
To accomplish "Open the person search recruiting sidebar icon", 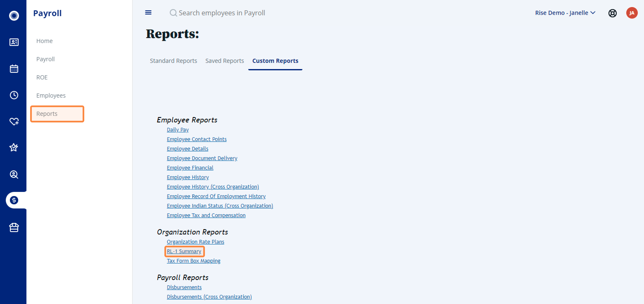I will [14, 174].
